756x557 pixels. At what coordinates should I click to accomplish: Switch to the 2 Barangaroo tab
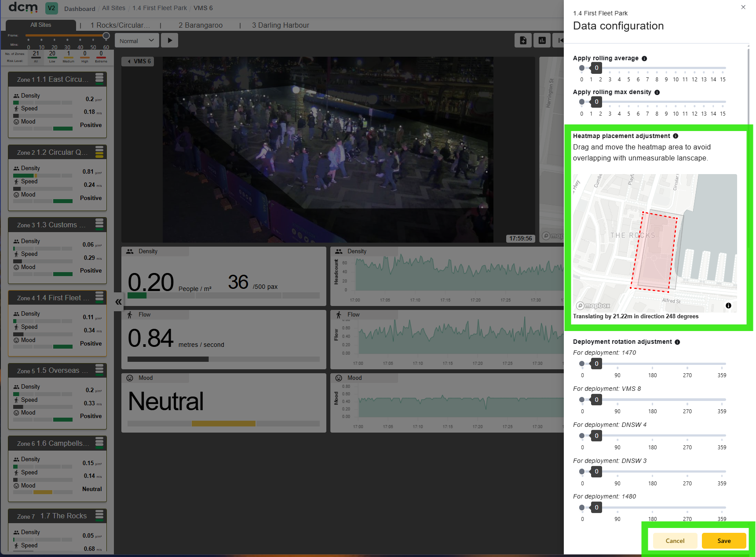coord(201,25)
